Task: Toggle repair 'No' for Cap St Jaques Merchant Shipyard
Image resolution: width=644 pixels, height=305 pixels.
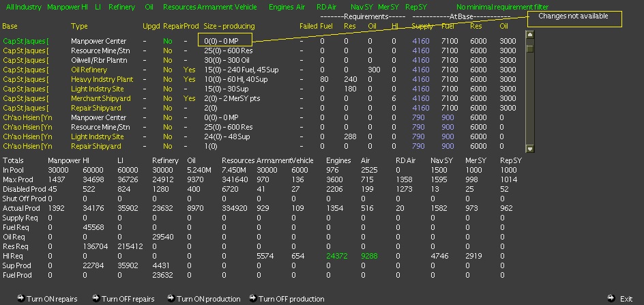Action: pyautogui.click(x=168, y=98)
